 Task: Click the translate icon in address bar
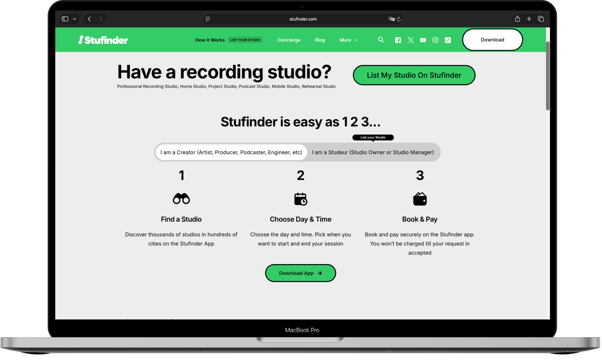391,19
